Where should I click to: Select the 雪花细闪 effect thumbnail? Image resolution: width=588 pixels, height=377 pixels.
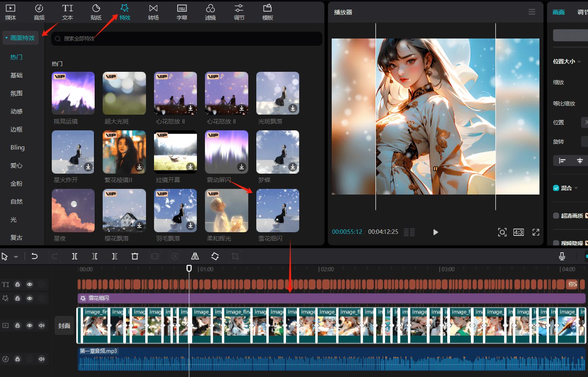(278, 210)
